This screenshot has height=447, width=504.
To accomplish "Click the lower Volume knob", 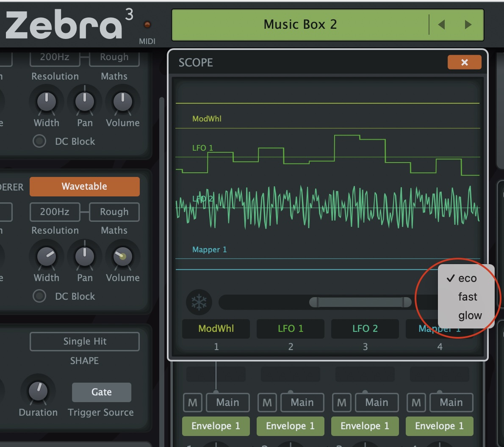I will click(123, 257).
